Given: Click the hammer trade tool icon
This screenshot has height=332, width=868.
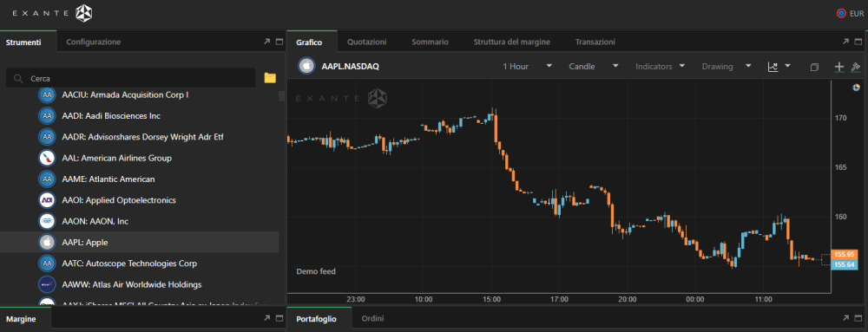Looking at the screenshot, I should (x=856, y=66).
